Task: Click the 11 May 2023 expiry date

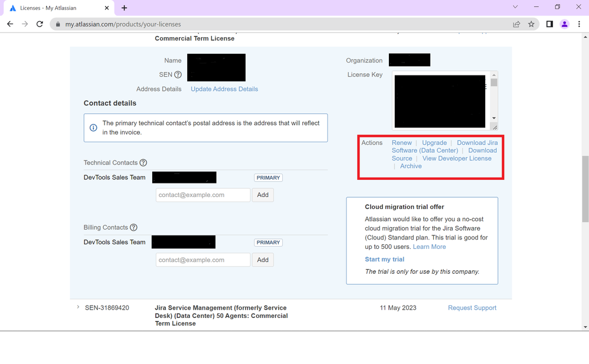Action: pos(398,307)
